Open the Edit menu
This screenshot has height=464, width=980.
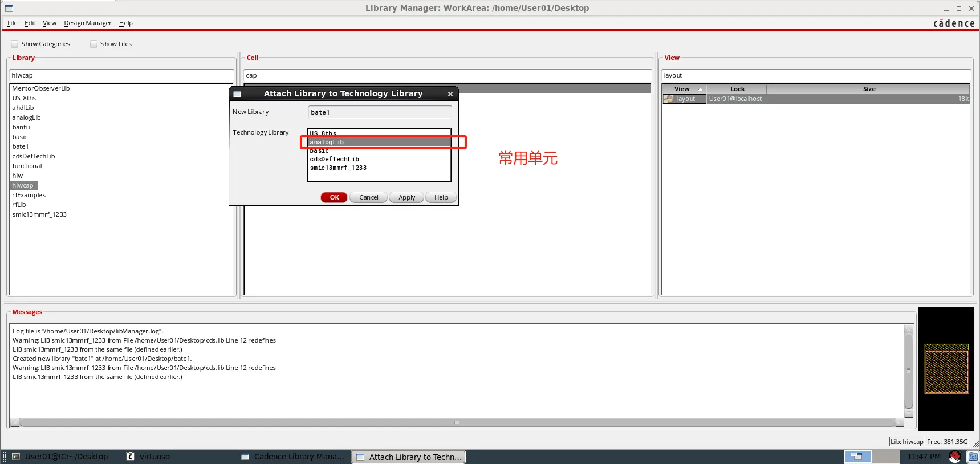tap(30, 23)
